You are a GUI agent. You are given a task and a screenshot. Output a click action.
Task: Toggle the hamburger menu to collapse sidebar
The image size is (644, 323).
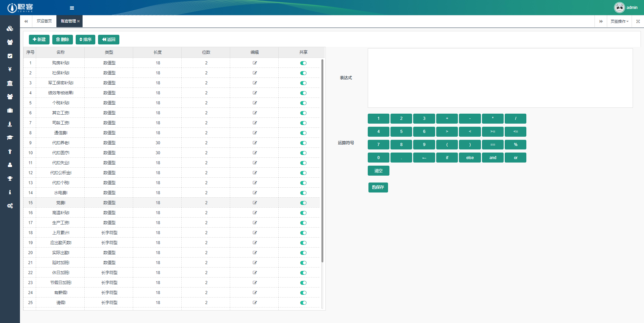72,8
